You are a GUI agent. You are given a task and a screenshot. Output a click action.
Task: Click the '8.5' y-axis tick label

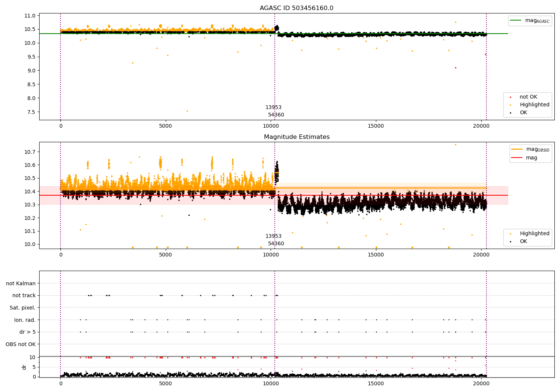tap(32, 84)
